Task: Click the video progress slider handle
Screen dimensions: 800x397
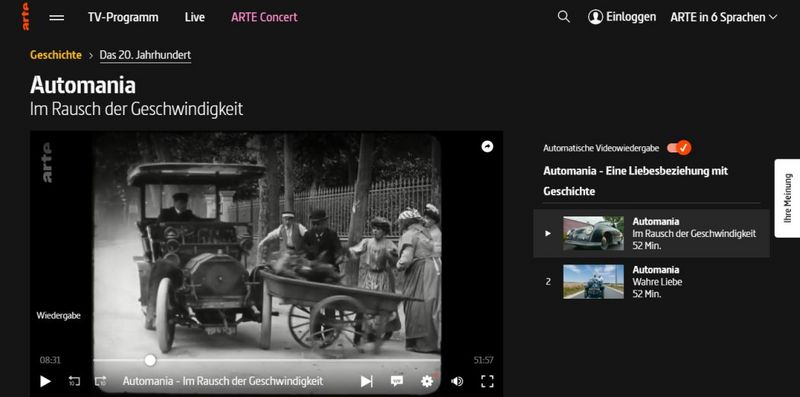Action: coord(150,360)
